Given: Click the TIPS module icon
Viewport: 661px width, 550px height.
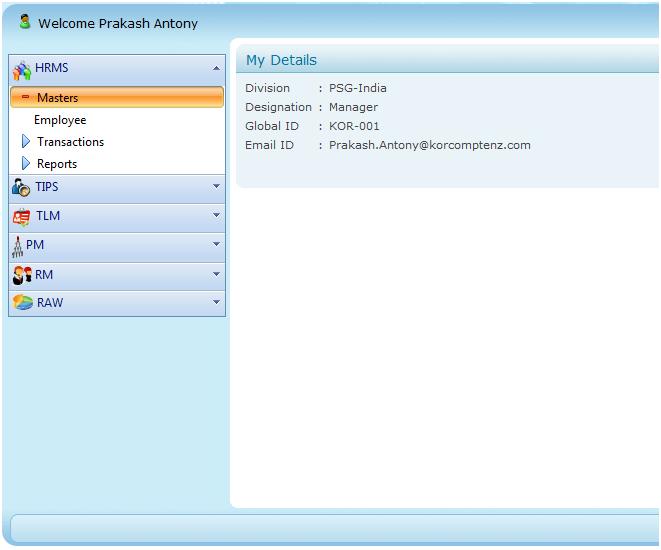Looking at the screenshot, I should click(x=21, y=188).
